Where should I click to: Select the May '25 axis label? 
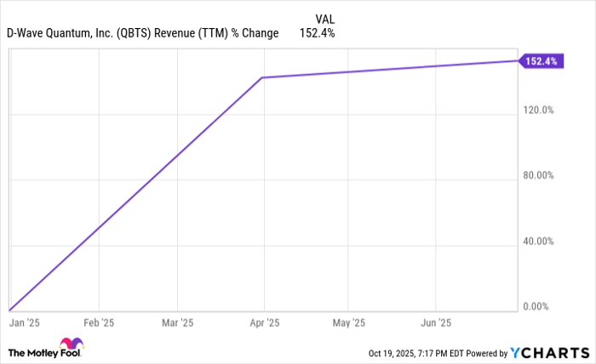pyautogui.click(x=347, y=322)
